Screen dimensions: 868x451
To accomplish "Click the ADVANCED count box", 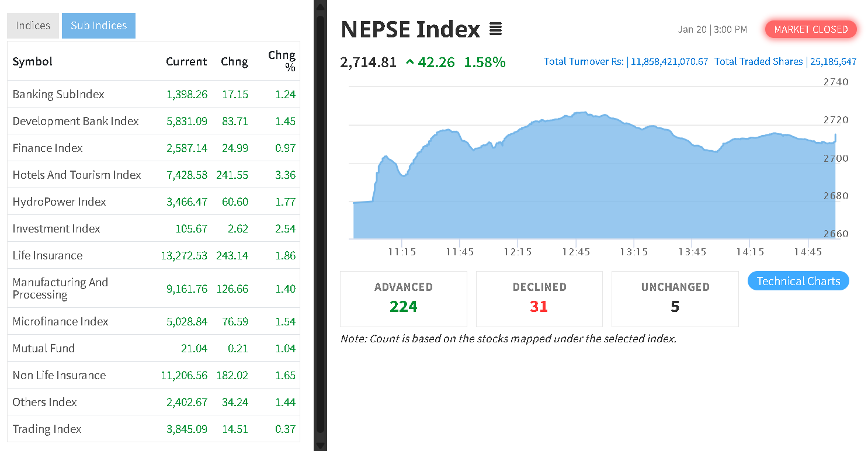I will [403, 299].
